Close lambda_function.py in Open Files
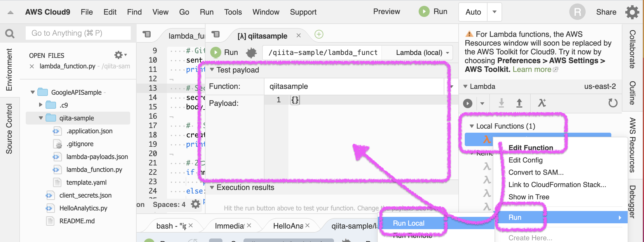The width and height of the screenshot is (644, 242). click(32, 66)
